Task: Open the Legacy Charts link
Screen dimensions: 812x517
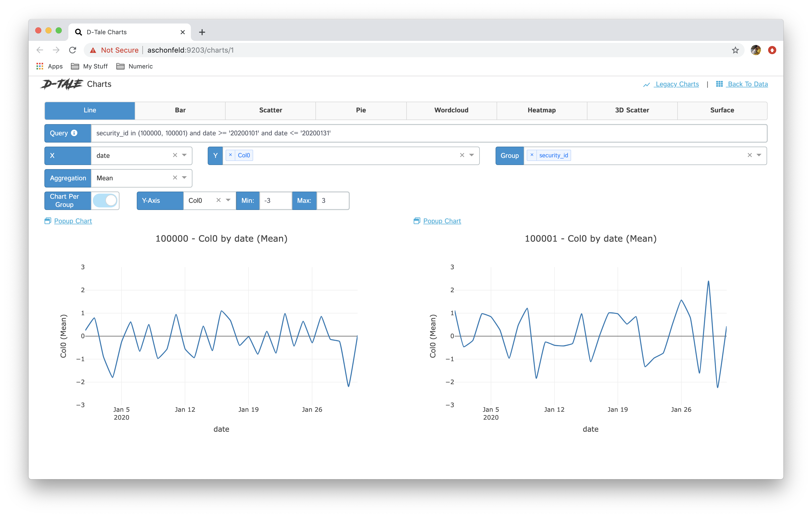Action: (x=676, y=84)
